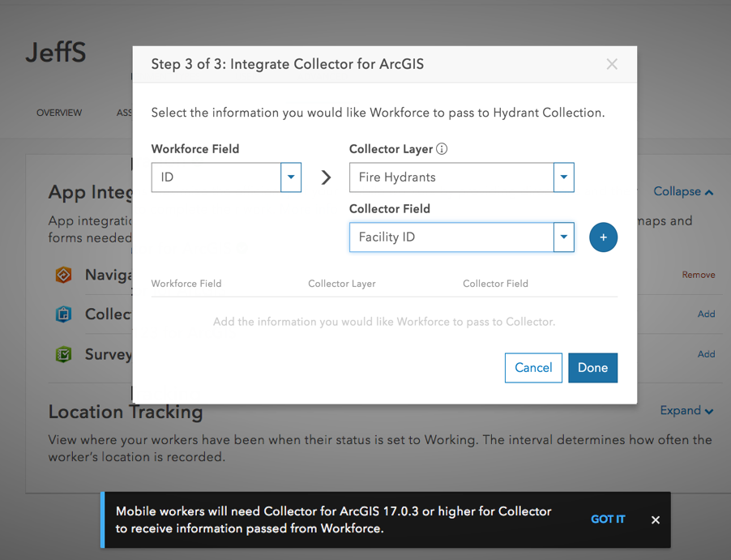Click the Cancel button
This screenshot has height=560, width=731.
pos(533,368)
